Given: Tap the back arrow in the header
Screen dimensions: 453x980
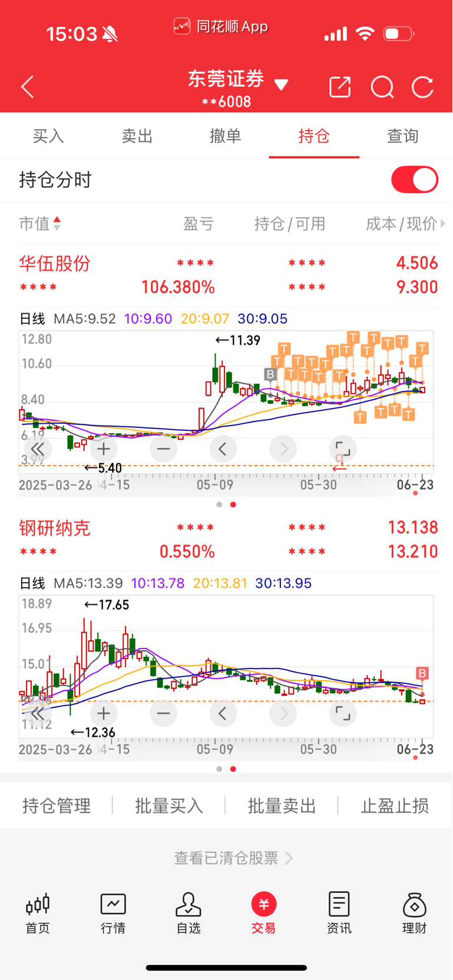Looking at the screenshot, I should pyautogui.click(x=27, y=87).
